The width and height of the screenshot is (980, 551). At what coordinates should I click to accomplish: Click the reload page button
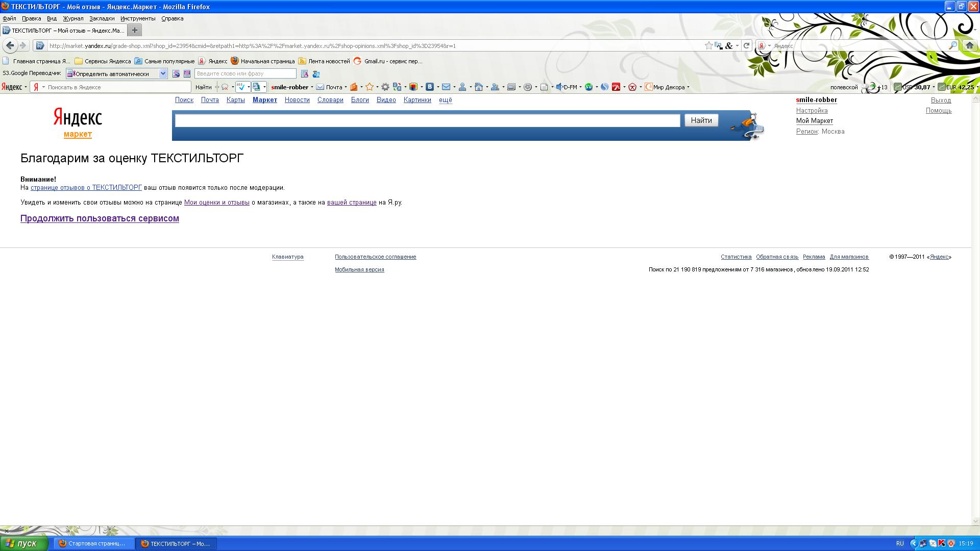coord(746,45)
